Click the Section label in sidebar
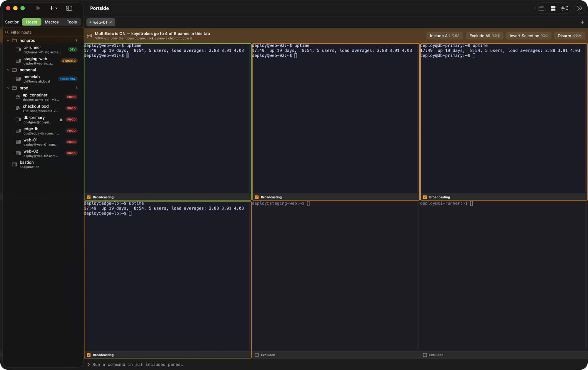Screen dimensions: 588x370 [12, 22]
